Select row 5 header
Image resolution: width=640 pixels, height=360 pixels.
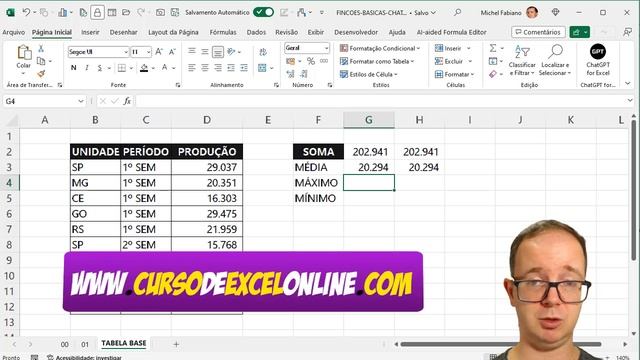[x=9, y=198]
